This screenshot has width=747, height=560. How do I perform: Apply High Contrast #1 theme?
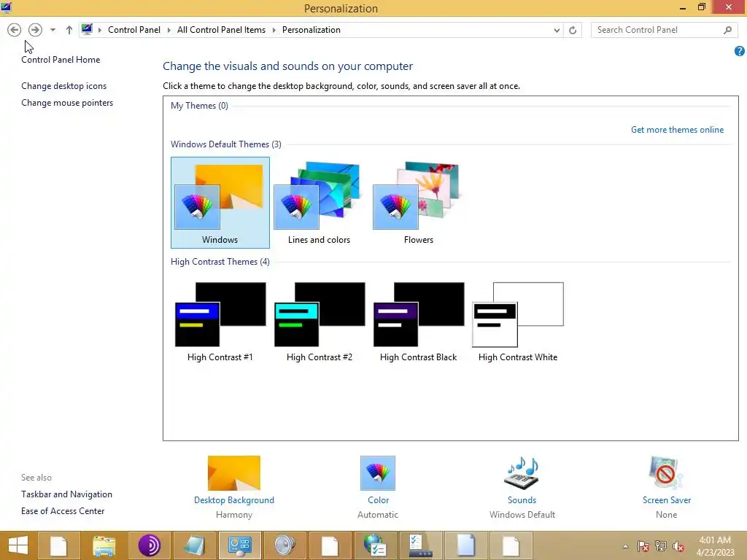pyautogui.click(x=220, y=322)
